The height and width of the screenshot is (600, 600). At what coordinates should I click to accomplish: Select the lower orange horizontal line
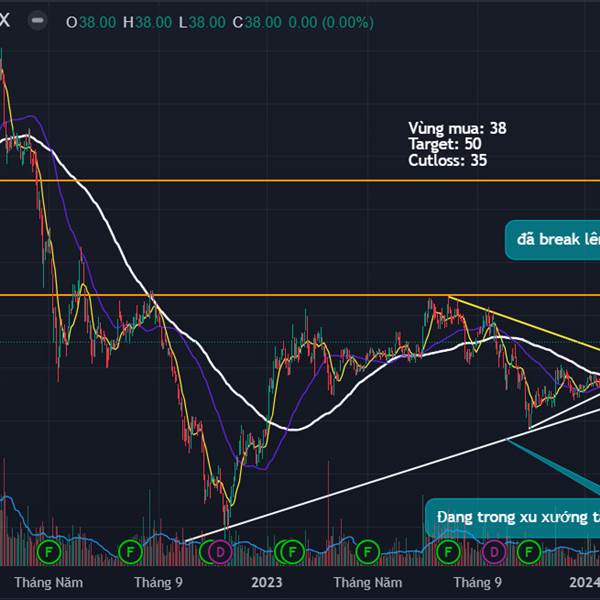[300, 295]
